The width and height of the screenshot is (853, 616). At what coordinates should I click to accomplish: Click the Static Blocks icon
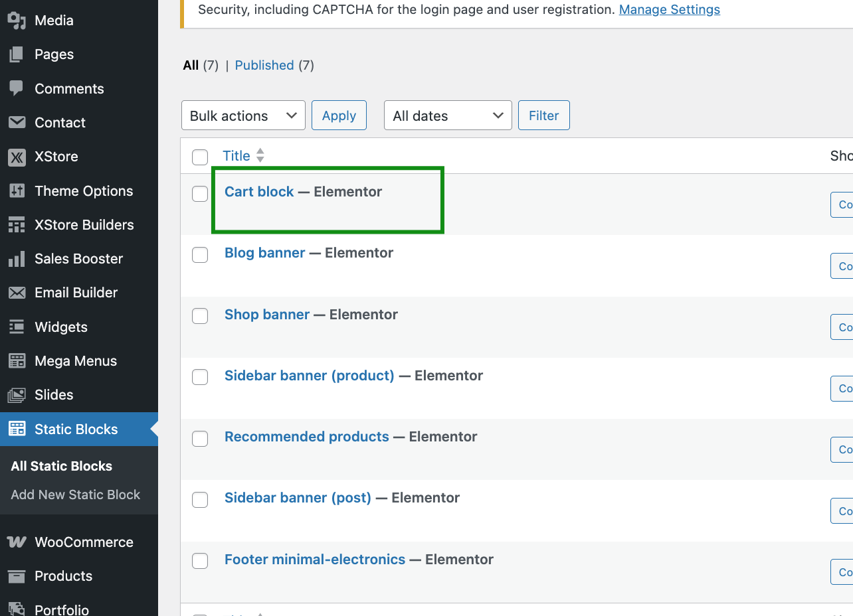coord(17,429)
